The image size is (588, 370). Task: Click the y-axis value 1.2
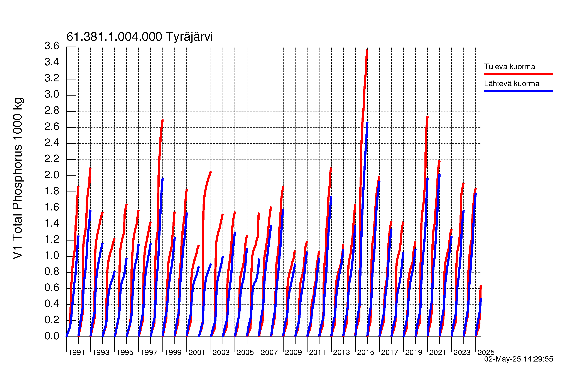52,239
